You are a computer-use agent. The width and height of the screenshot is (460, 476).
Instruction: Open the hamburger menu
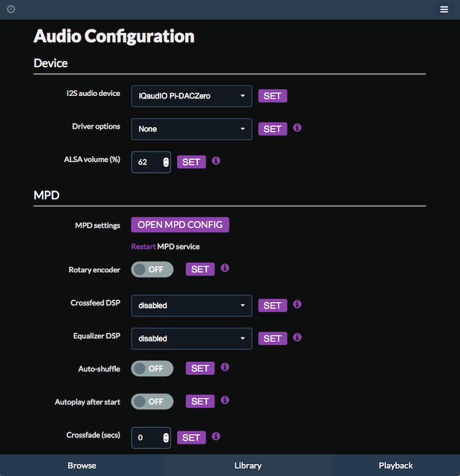click(444, 9)
